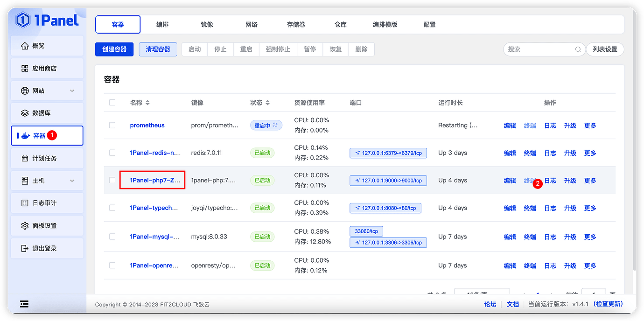644x321 pixels.
Task: Open the 日志审计 log audit section
Action: point(47,202)
